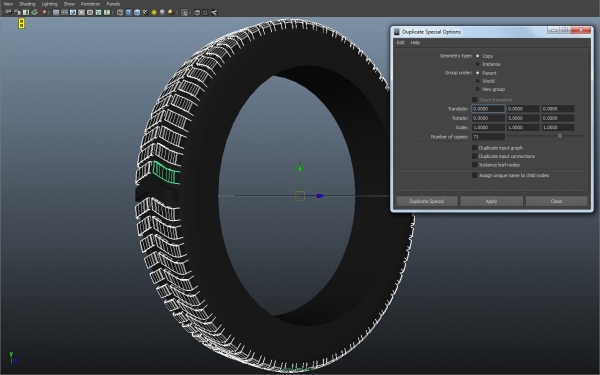
Task: Toggle X-Ray Joints icon
Action: (x=214, y=12)
